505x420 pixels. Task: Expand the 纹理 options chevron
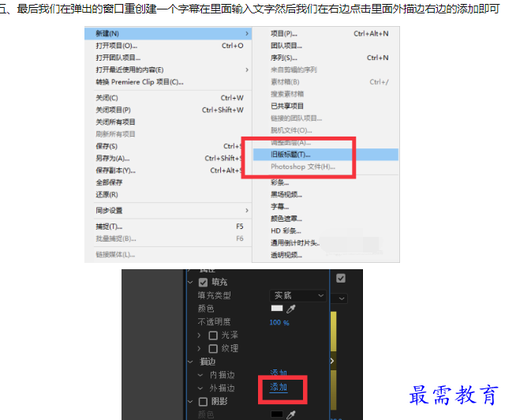(199, 348)
